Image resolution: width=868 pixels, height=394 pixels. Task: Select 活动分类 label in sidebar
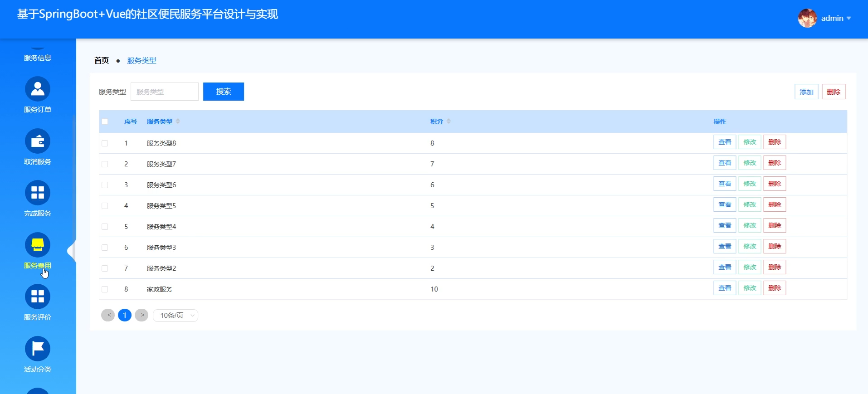coord(38,370)
